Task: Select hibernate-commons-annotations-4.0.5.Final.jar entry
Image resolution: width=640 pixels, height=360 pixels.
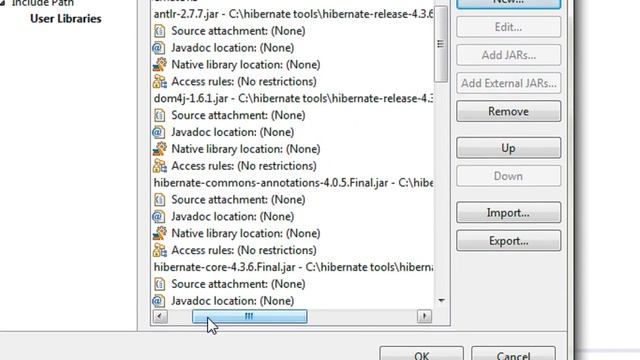Action: click(x=293, y=183)
